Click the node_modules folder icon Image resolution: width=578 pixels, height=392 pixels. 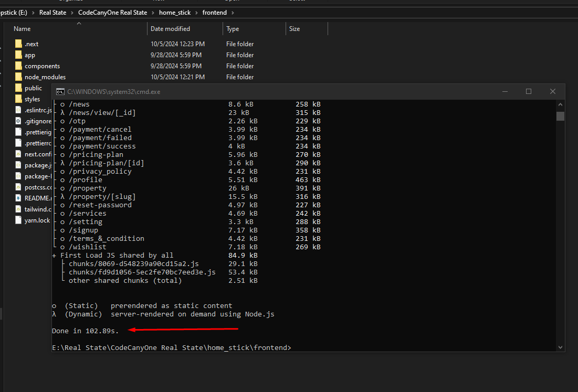(x=18, y=77)
